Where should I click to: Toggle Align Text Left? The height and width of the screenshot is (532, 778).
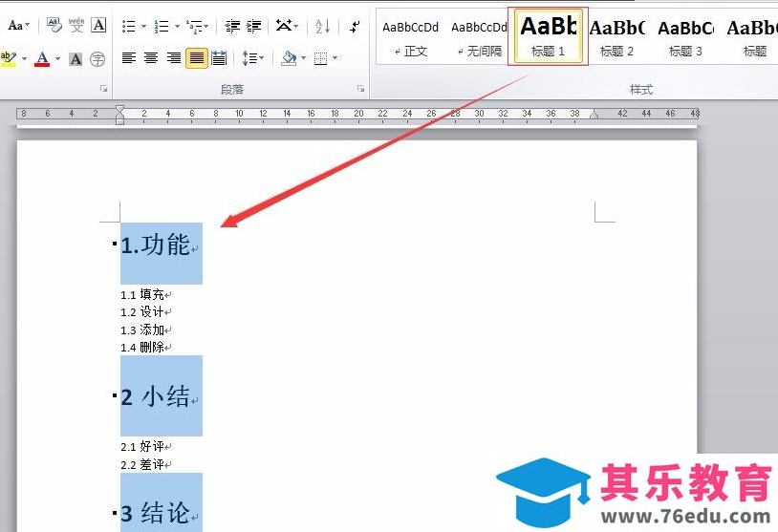(x=129, y=58)
